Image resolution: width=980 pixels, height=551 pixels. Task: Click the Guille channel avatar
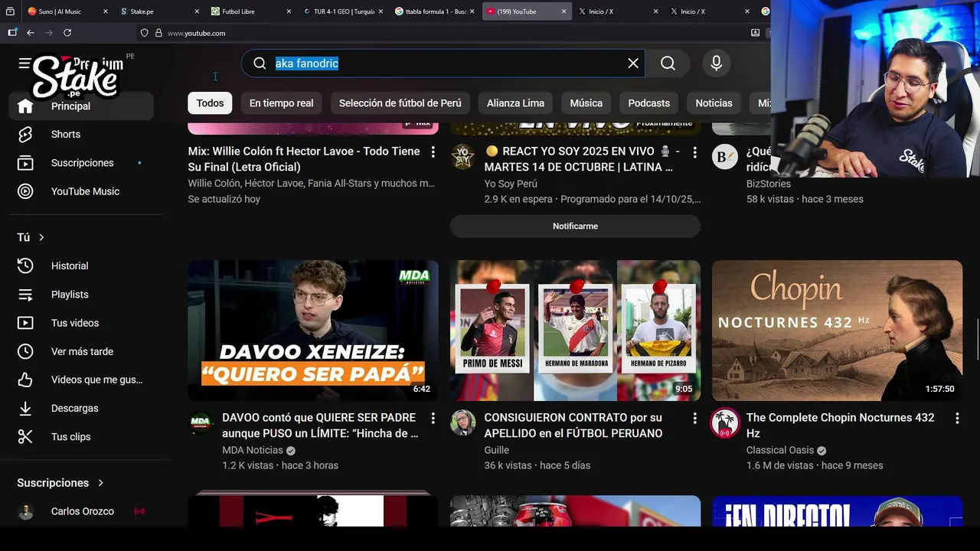pyautogui.click(x=462, y=423)
